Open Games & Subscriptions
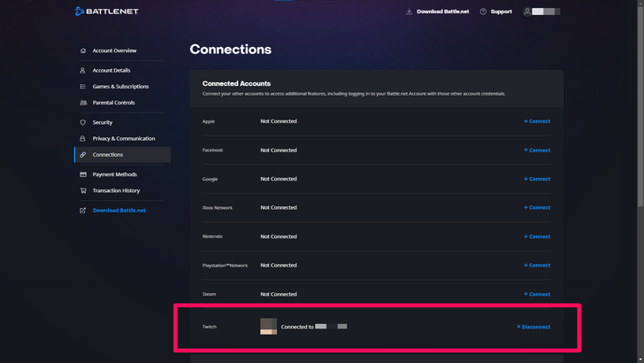 [x=120, y=87]
